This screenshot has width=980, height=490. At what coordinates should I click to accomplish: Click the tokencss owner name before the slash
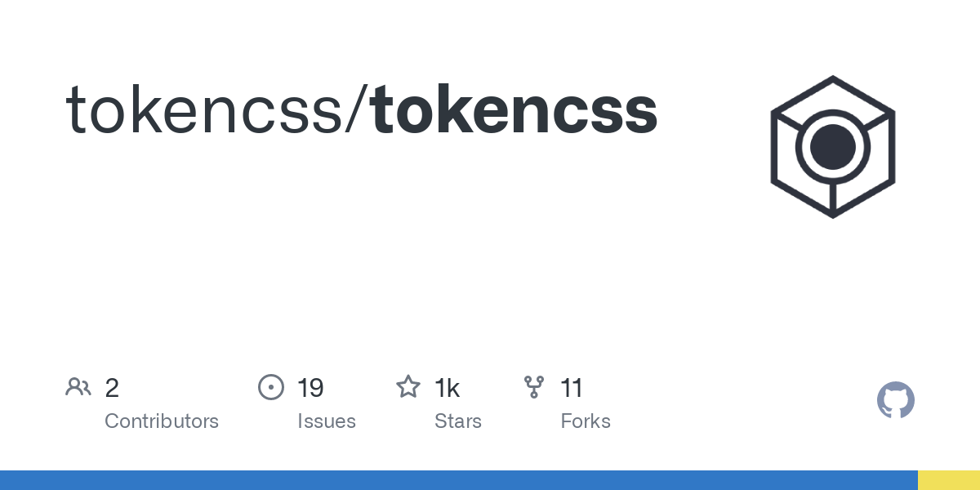point(204,109)
